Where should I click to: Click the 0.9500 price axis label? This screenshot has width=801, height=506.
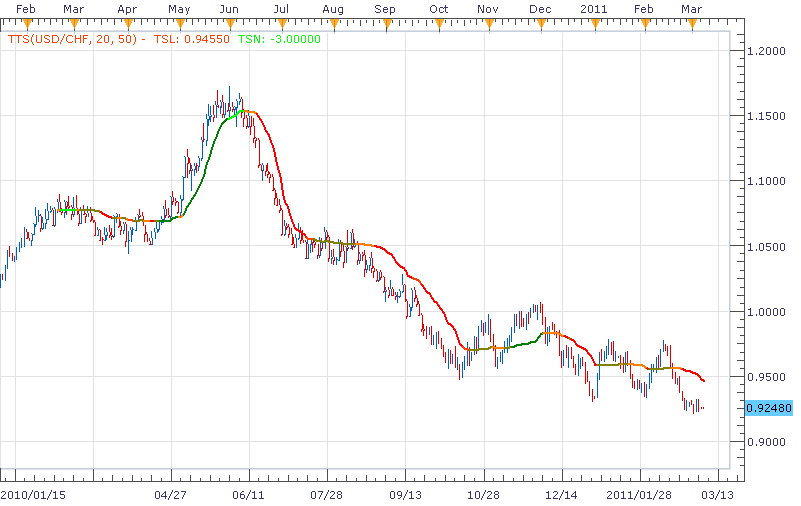[766, 377]
